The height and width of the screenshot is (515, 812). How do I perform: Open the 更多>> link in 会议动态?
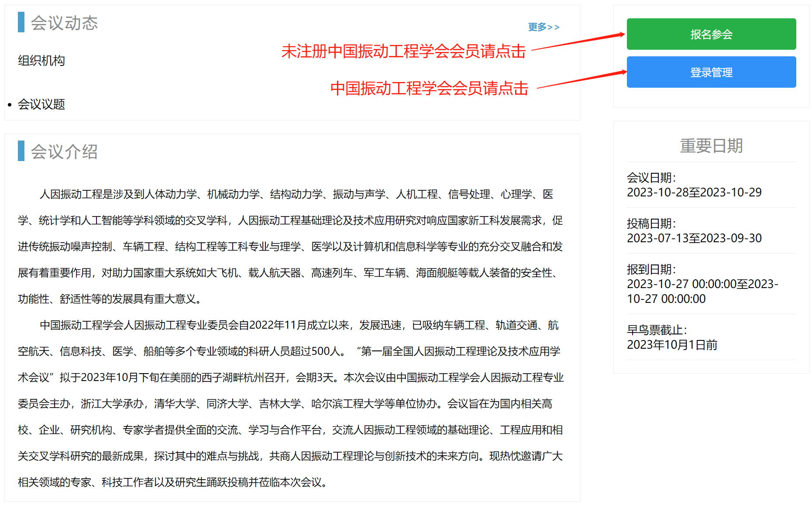tap(544, 27)
